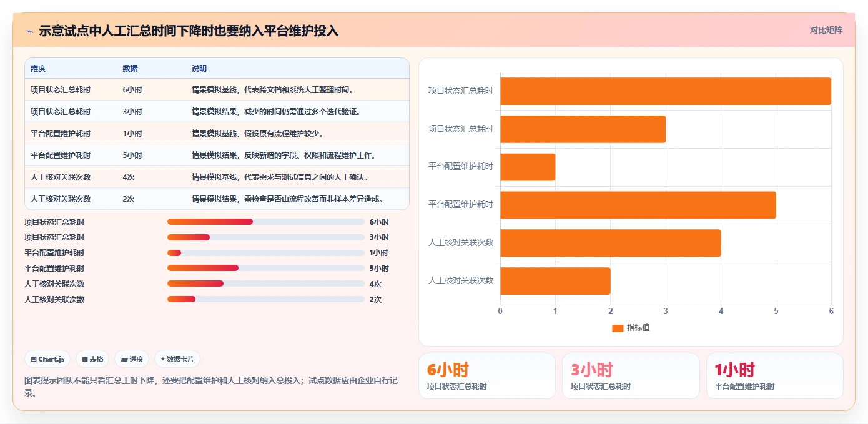
Task: Click the 指标值 legend text
Action: tap(638, 328)
